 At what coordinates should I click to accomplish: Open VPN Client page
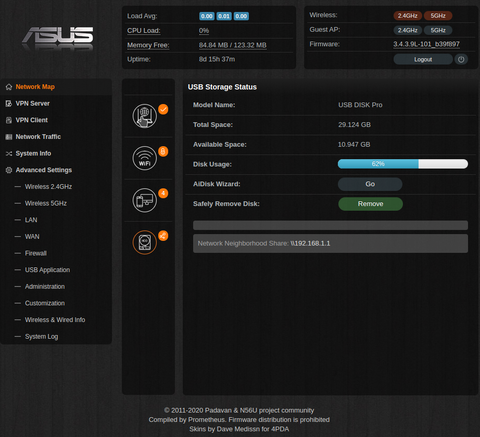point(32,120)
